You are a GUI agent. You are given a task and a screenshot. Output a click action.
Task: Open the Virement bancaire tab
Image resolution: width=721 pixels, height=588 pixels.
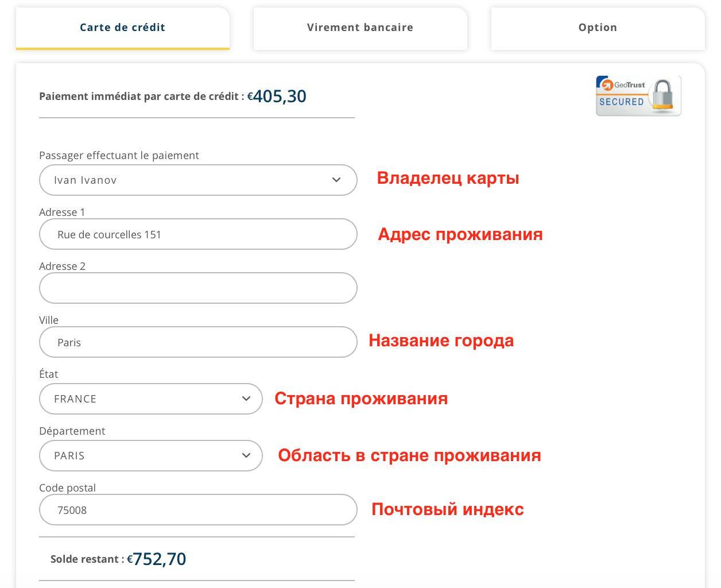point(360,28)
